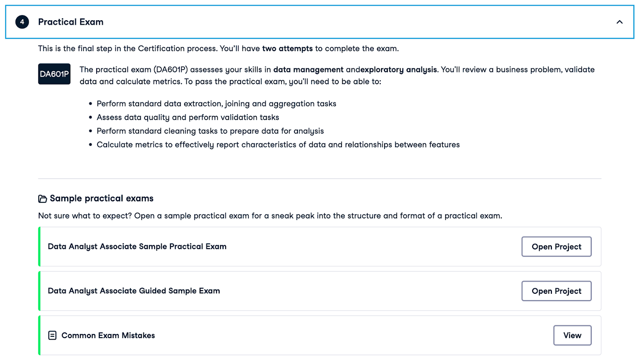The height and width of the screenshot is (364, 639).
Task: Click the folder icon beside Sample practical exams
Action: point(42,199)
